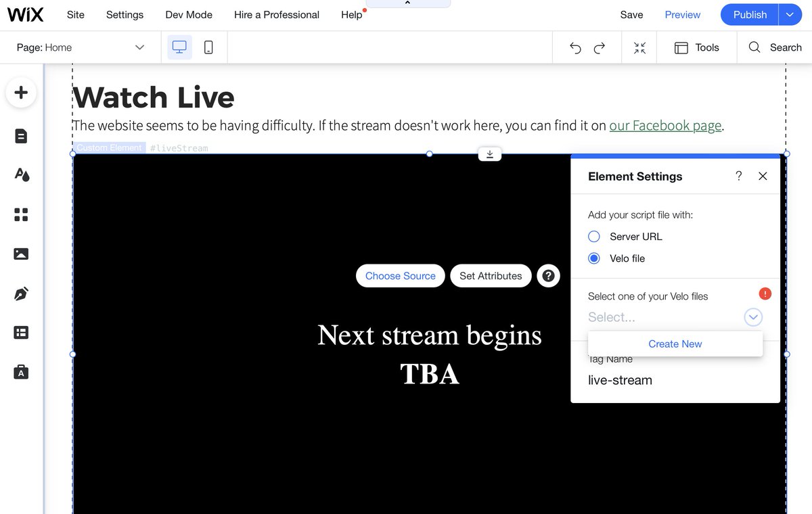
Task: Click Set Attributes button
Action: coord(491,276)
